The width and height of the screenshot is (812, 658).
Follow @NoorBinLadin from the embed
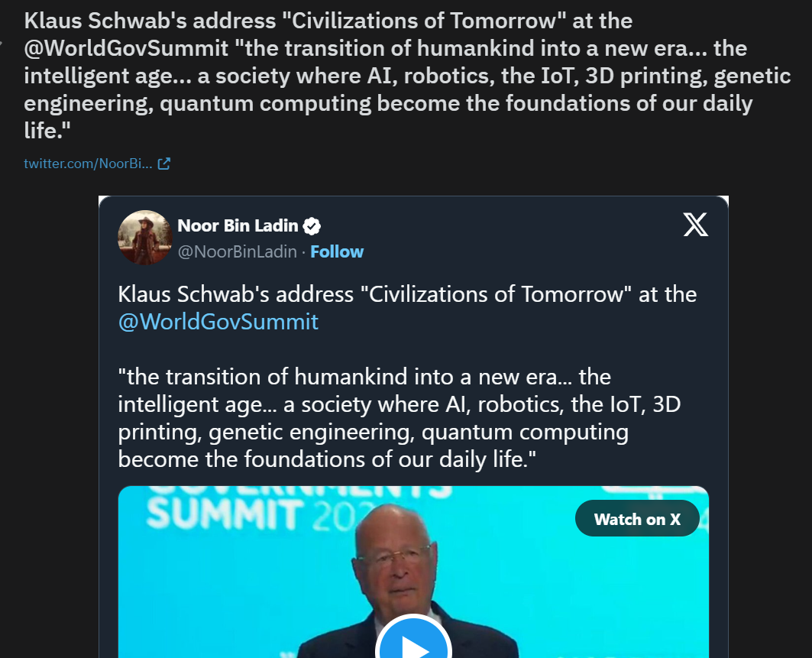click(337, 251)
